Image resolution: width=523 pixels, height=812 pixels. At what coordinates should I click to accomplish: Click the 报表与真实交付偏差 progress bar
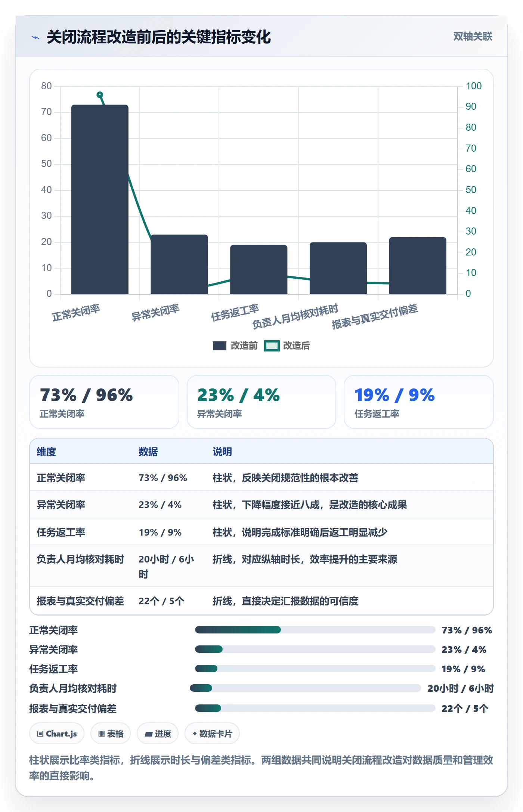[x=315, y=709]
